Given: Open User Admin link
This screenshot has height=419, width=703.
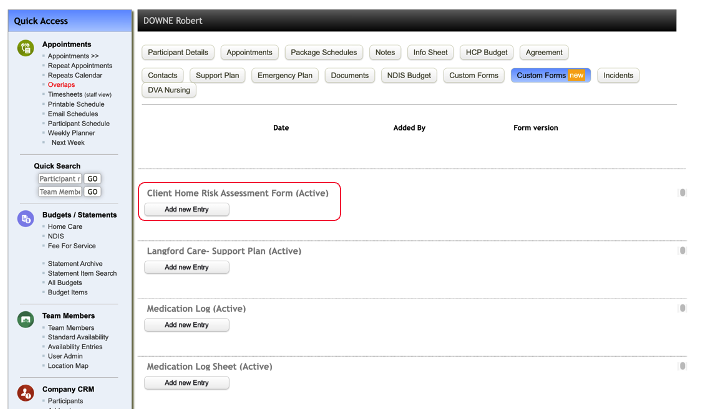Looking at the screenshot, I should point(65,356).
